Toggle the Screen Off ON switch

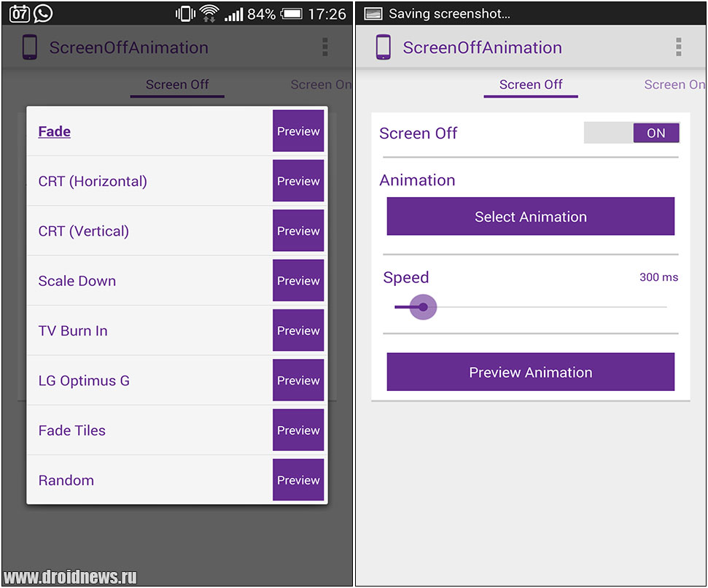(631, 133)
